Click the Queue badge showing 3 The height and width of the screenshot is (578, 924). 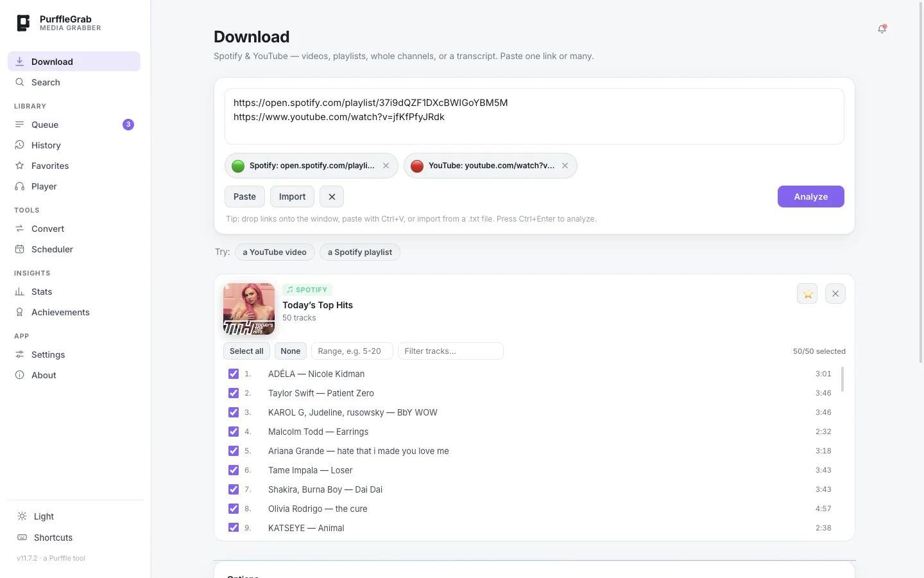click(x=128, y=125)
